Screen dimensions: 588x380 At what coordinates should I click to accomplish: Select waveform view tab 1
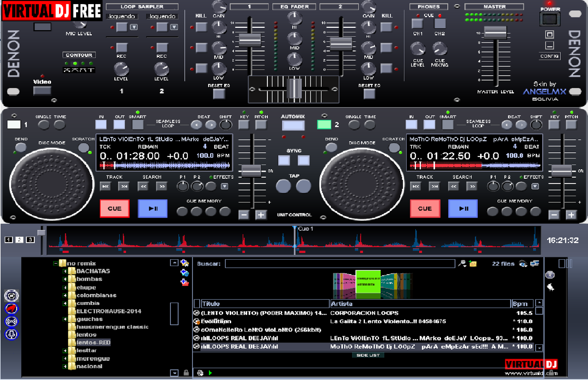click(9, 240)
